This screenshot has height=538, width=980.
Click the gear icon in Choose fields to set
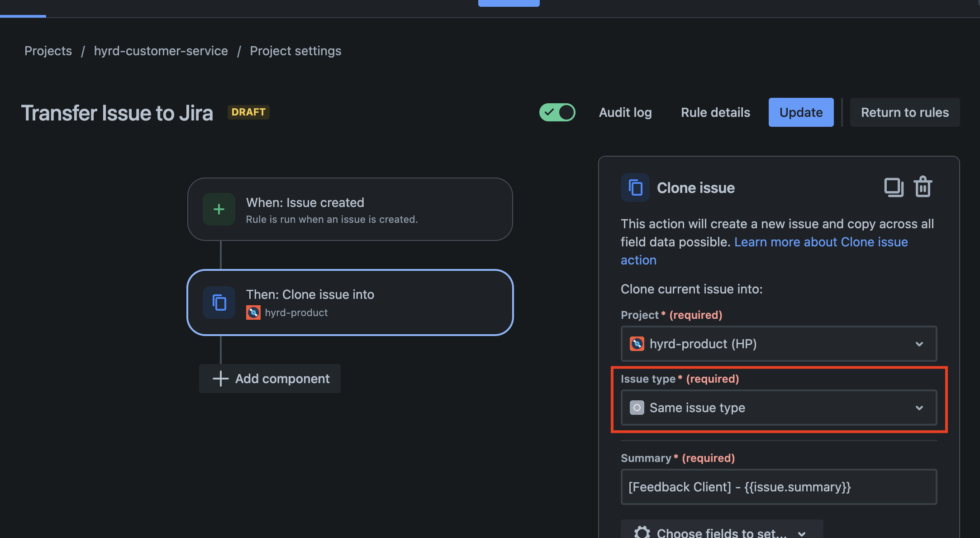click(642, 532)
